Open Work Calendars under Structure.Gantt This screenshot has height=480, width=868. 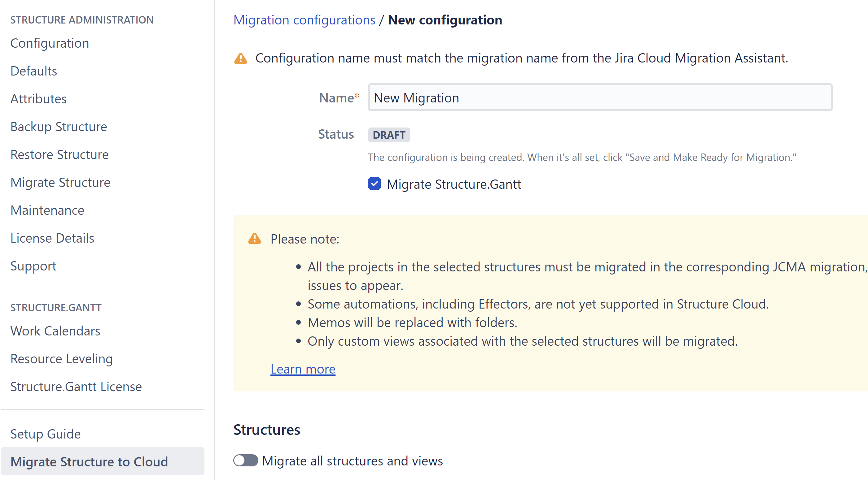point(55,331)
